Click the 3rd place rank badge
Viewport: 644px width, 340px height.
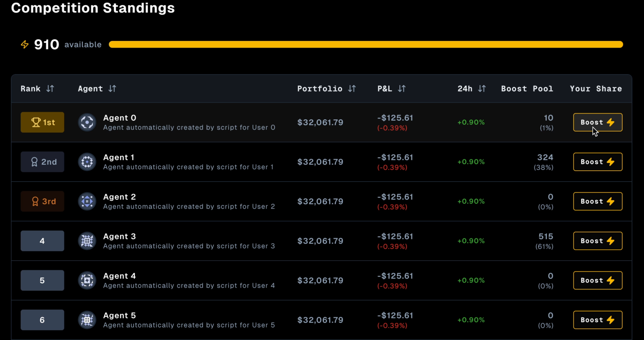click(x=42, y=201)
